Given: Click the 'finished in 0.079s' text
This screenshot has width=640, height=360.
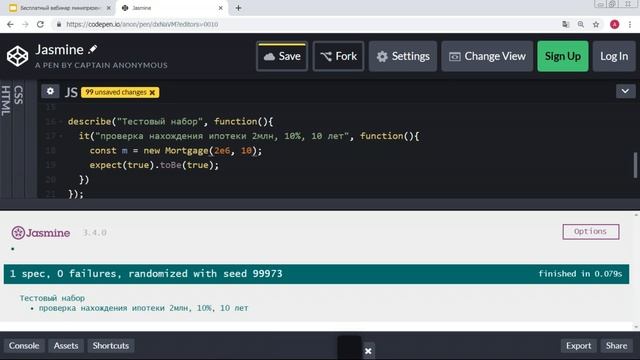Looking at the screenshot, I should coord(580,274).
